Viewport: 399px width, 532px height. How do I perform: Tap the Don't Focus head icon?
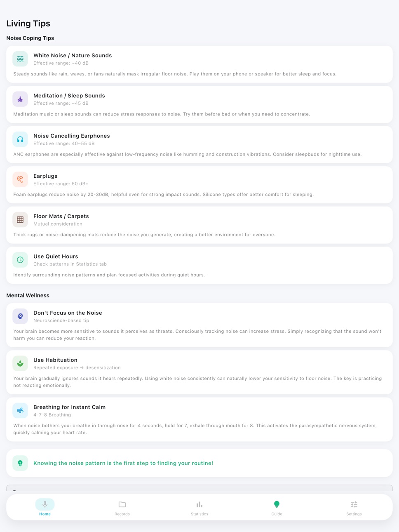coord(20,316)
